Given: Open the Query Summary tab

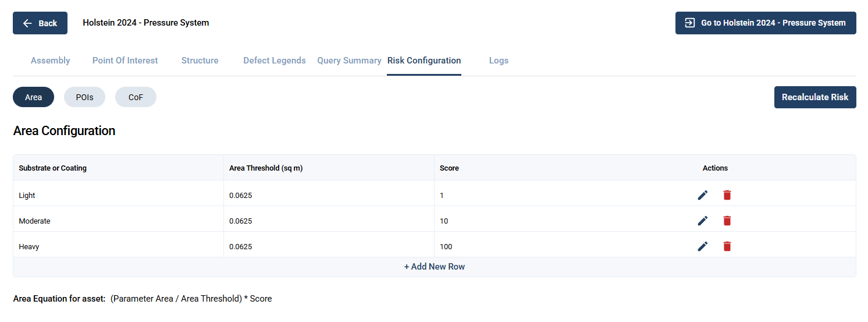Looking at the screenshot, I should click(x=349, y=61).
